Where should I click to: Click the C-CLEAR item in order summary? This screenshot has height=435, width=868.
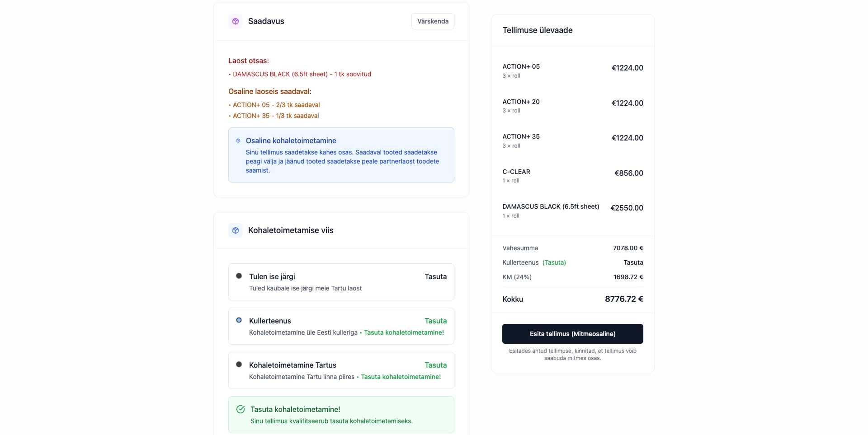(x=516, y=172)
